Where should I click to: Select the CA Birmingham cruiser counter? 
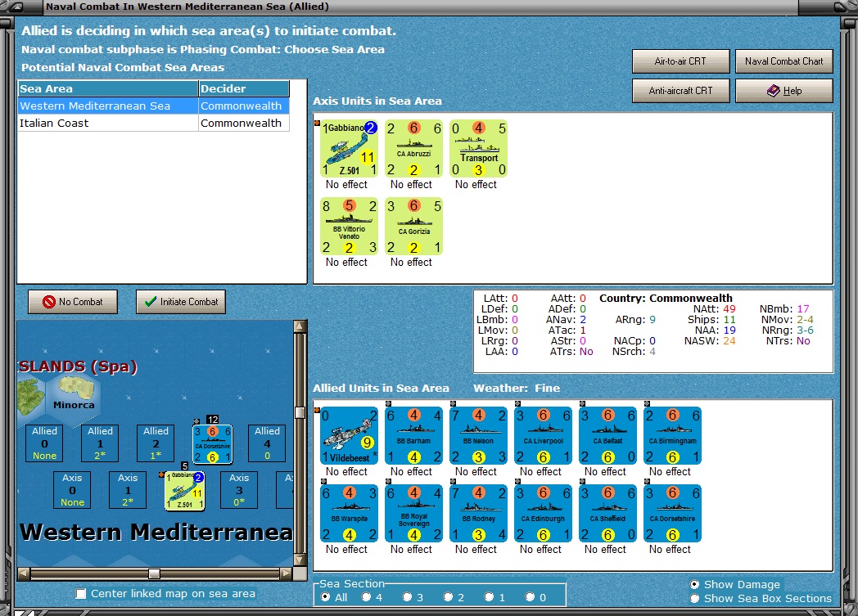click(672, 436)
